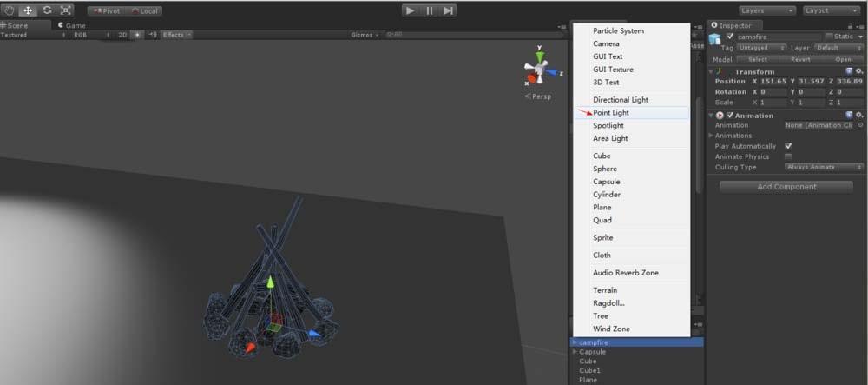Select the Move tool in the toolbar
Screen dimensions: 868x385
tap(28, 10)
